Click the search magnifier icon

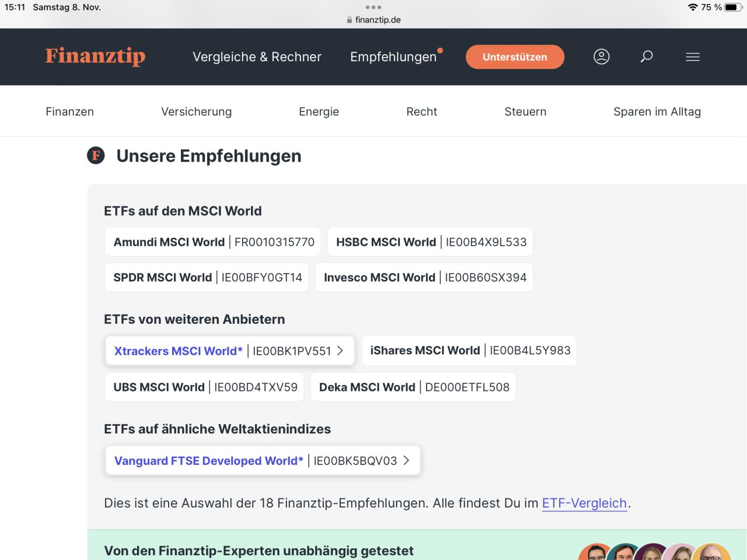coord(647,57)
